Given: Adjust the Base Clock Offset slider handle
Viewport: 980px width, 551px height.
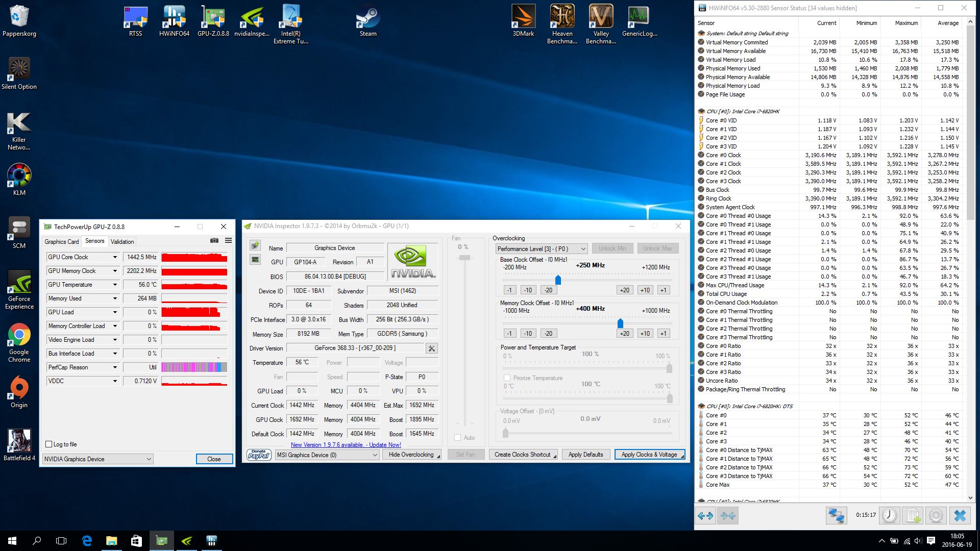Looking at the screenshot, I should coord(558,280).
